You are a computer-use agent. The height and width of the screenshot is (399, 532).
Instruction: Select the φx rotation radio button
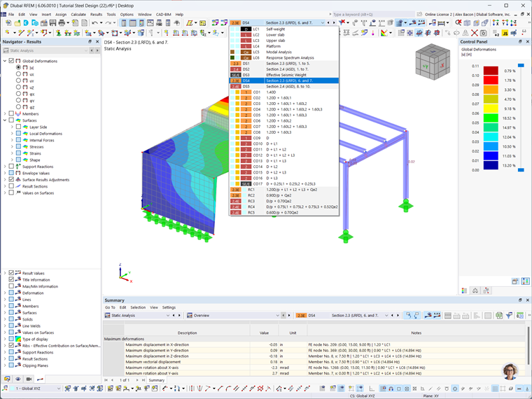[x=18, y=94]
